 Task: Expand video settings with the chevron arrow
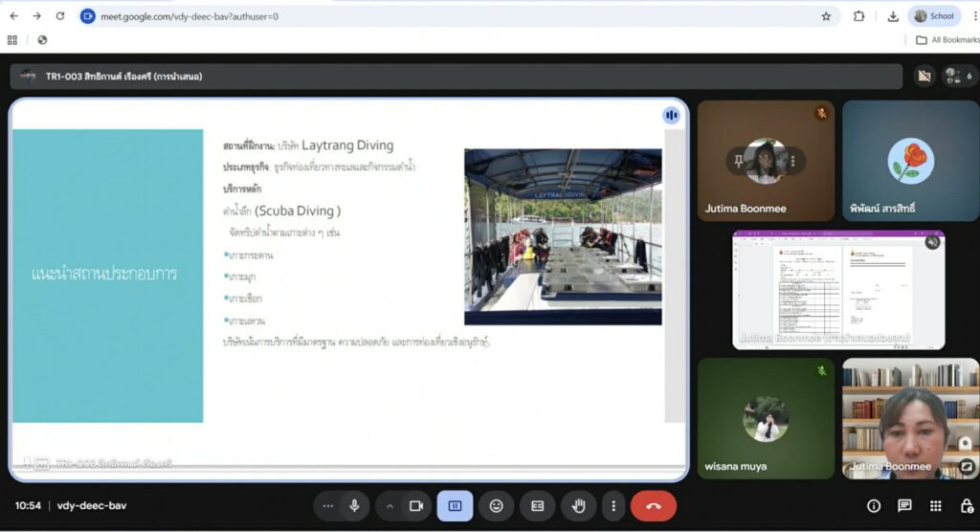pyautogui.click(x=390, y=505)
